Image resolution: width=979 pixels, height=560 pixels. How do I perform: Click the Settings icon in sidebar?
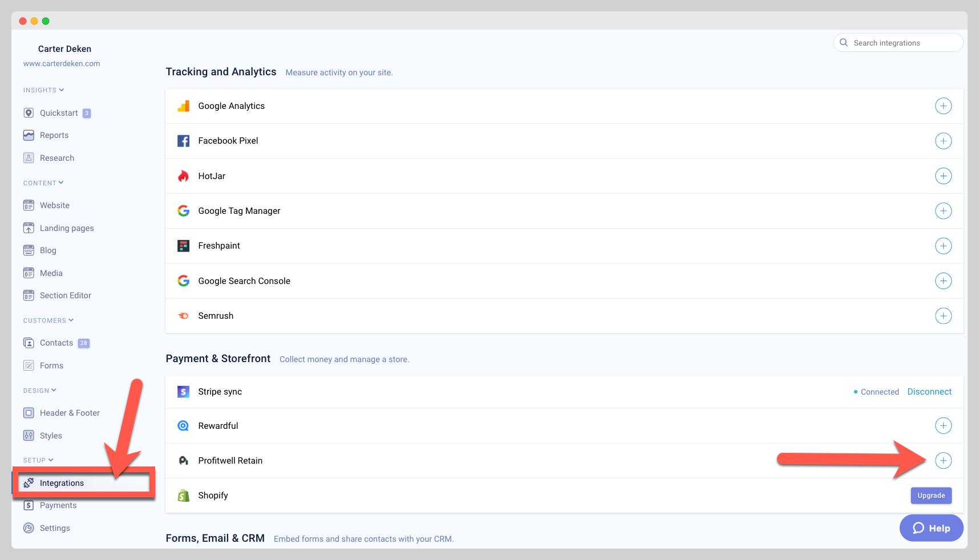pos(29,528)
